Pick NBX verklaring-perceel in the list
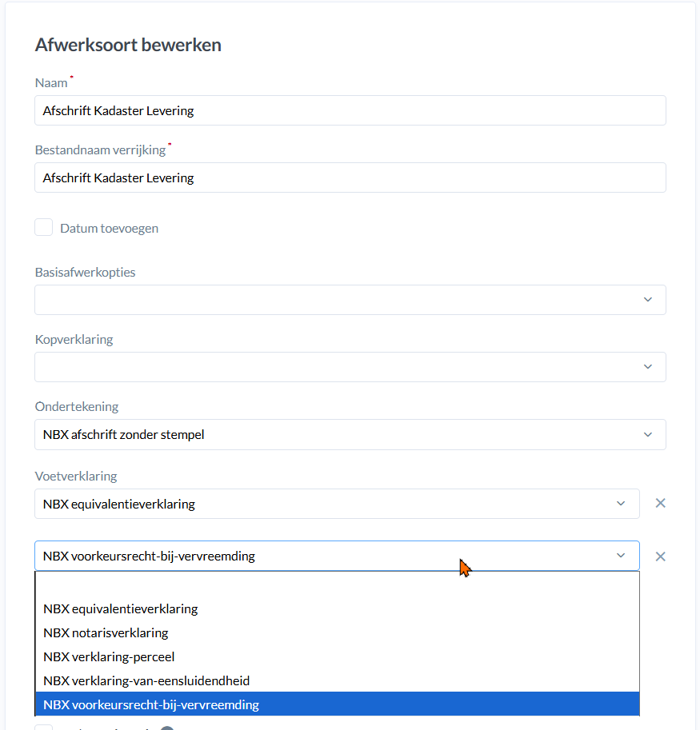 109,656
